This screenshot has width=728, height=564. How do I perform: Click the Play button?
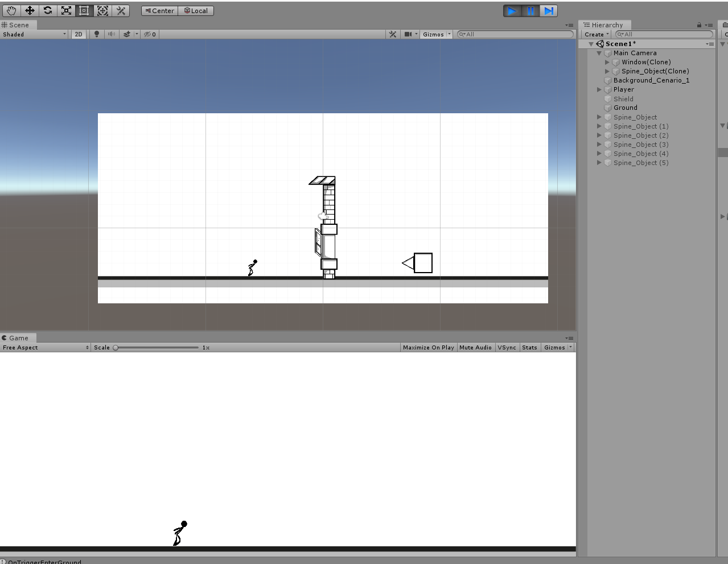click(512, 11)
